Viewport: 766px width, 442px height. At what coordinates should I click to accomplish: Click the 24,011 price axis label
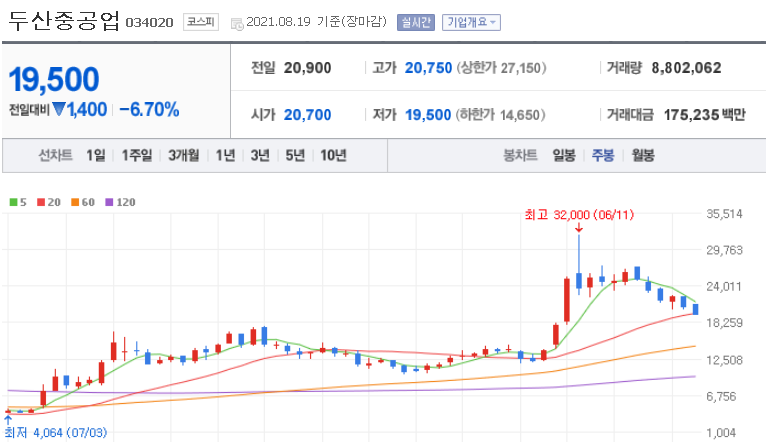724,286
